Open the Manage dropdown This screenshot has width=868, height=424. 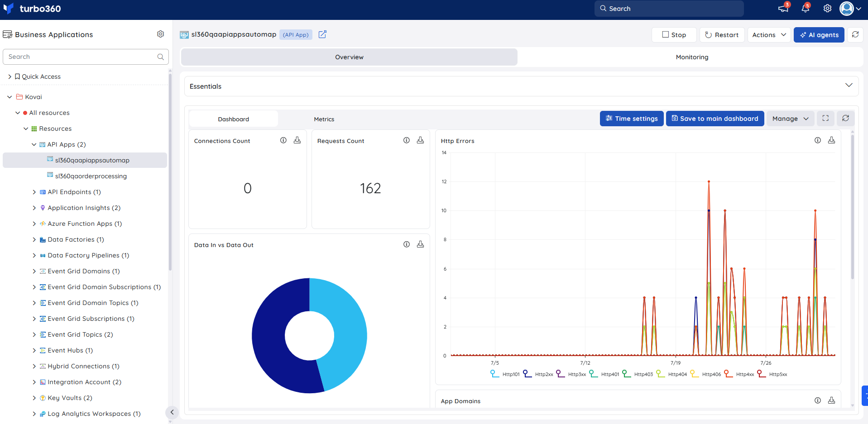point(790,119)
